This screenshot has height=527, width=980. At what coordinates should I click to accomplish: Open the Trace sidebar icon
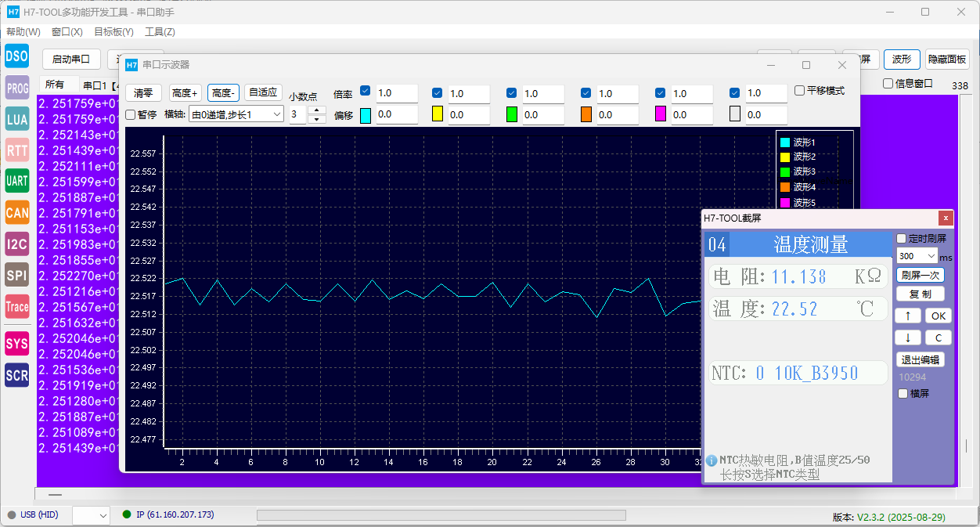coord(17,307)
